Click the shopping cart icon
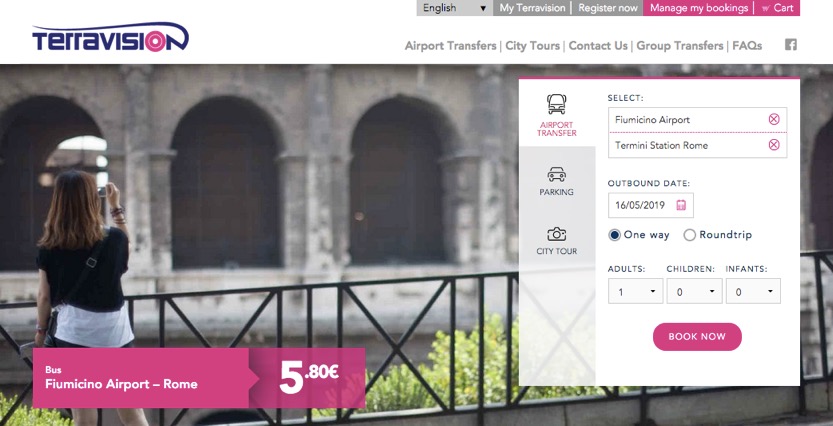 click(x=765, y=8)
